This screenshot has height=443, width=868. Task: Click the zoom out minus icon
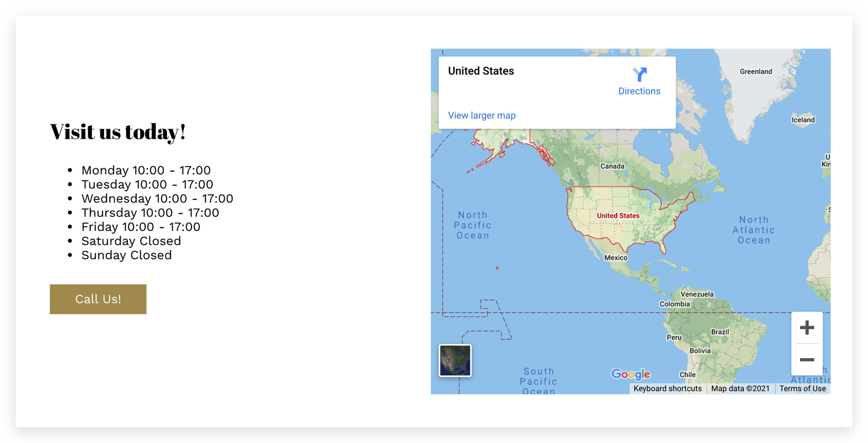pyautogui.click(x=806, y=360)
